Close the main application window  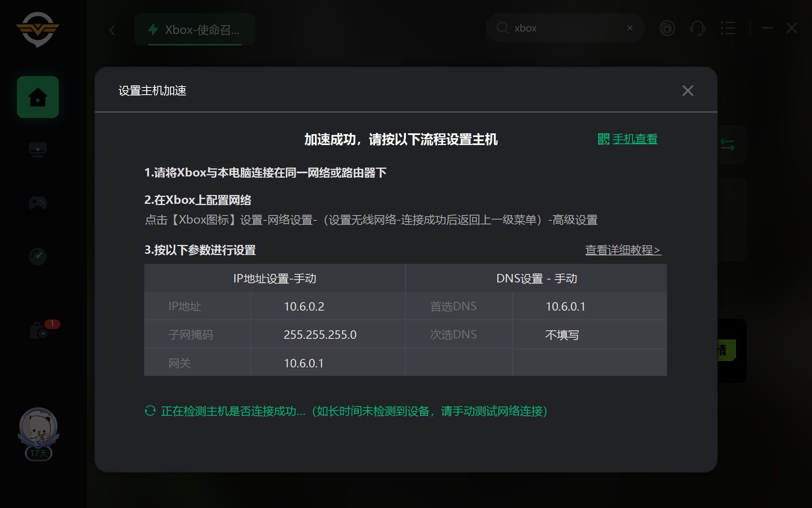tap(792, 28)
